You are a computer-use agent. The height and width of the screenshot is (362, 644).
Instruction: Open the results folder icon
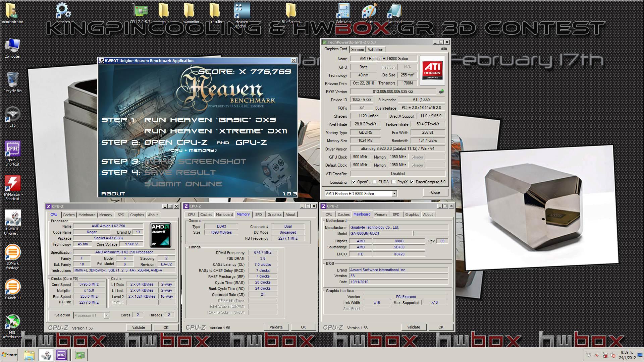(x=216, y=13)
